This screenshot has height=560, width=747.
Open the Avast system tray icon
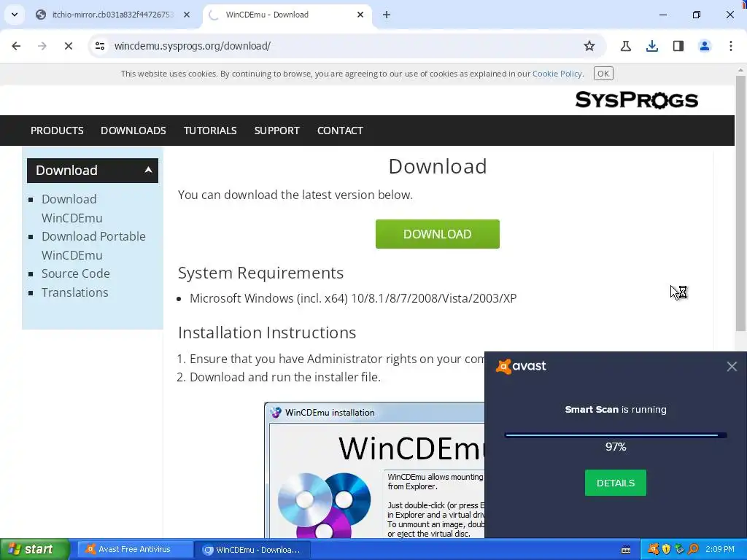point(654,550)
